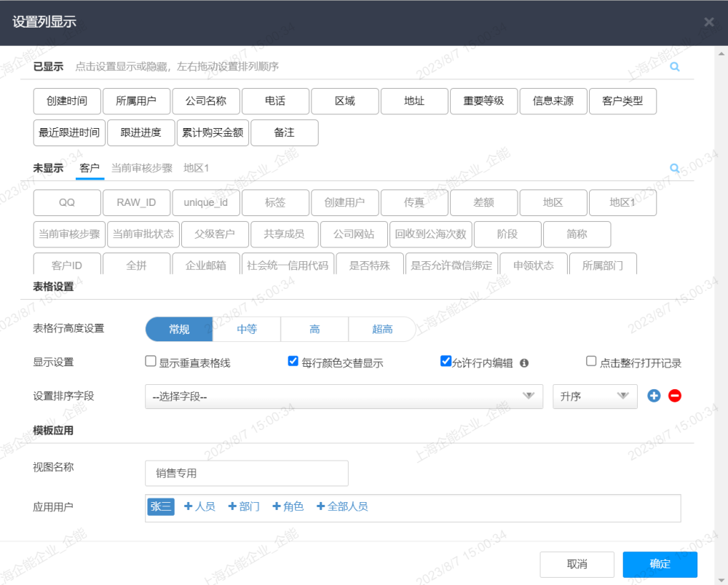Switch to the 当前审核步骤 tab

tap(142, 168)
